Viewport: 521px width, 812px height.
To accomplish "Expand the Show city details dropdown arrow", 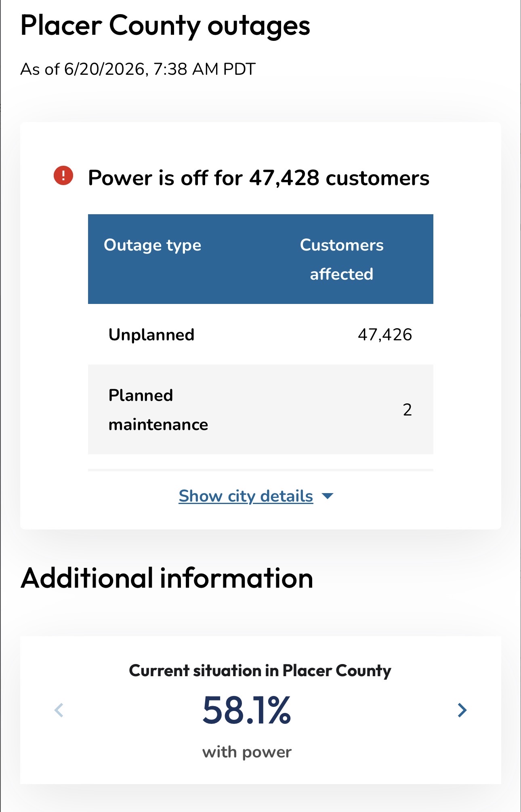I will pos(328,496).
